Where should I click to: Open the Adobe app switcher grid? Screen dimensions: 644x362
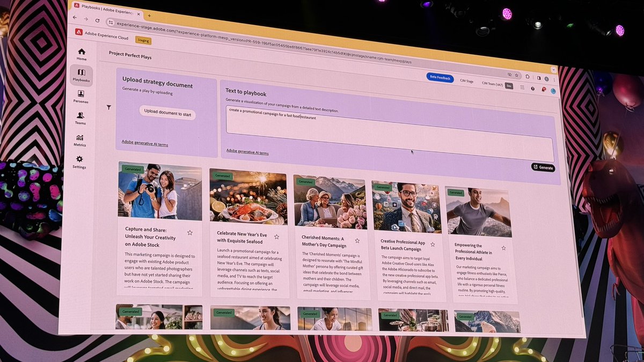pyautogui.click(x=522, y=87)
